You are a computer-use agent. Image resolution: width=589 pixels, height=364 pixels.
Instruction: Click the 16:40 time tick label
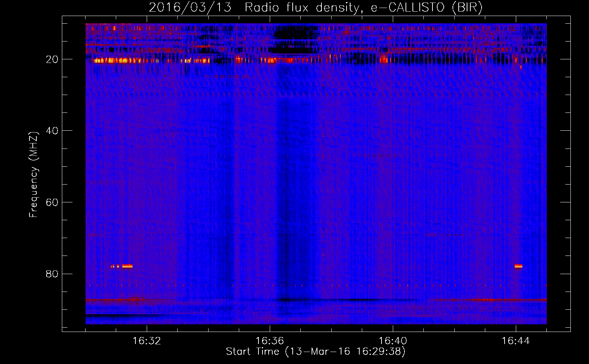[393, 341]
